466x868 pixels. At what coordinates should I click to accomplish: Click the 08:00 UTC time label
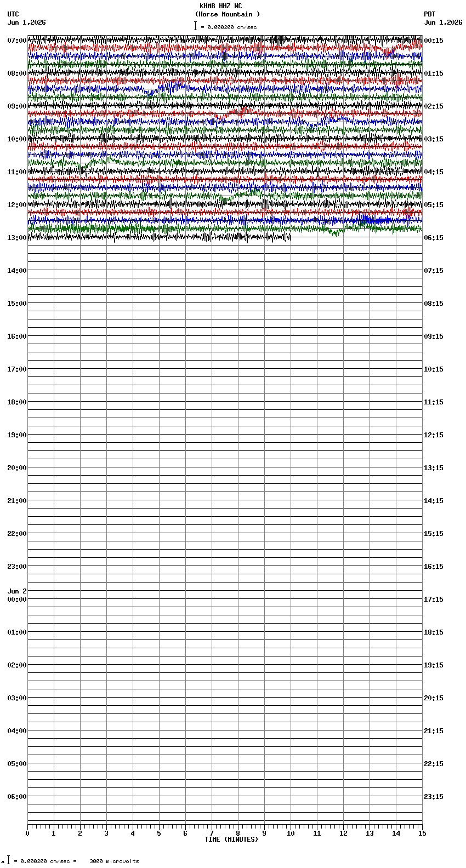tap(17, 73)
